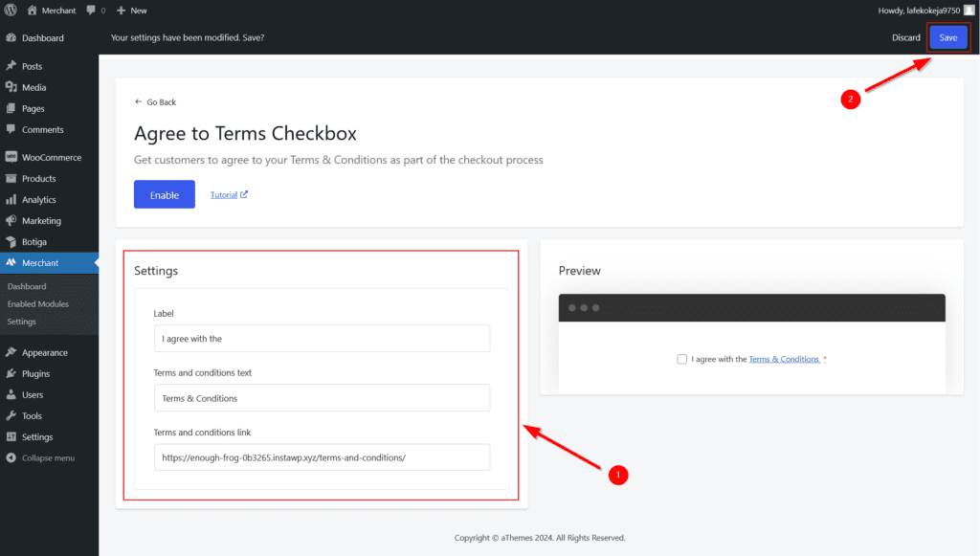Save the modified settings
This screenshot has height=556, width=980.
tap(947, 37)
